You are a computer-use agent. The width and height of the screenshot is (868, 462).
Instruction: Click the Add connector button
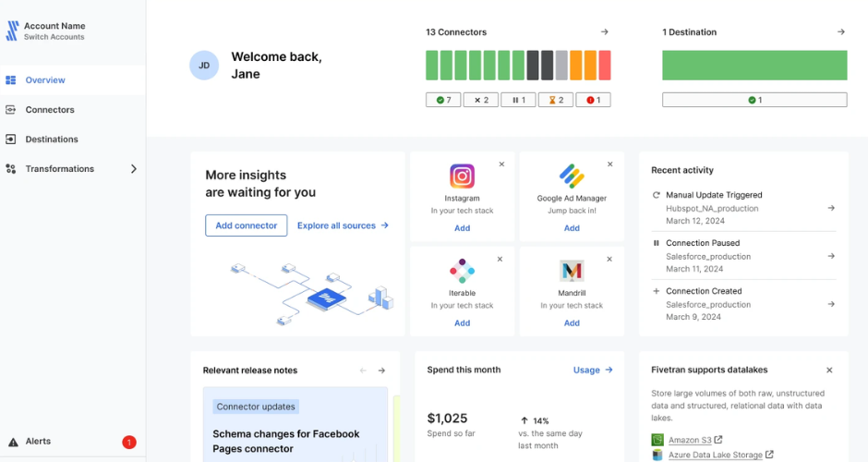tap(247, 225)
